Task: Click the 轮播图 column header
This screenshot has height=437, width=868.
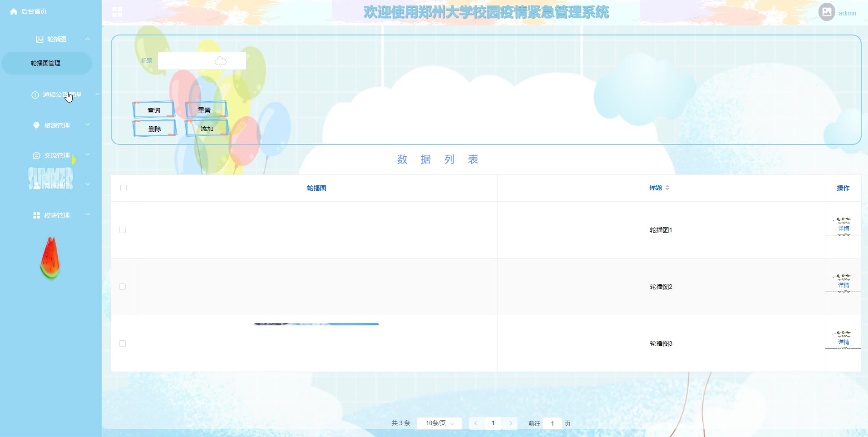Action: tap(316, 188)
